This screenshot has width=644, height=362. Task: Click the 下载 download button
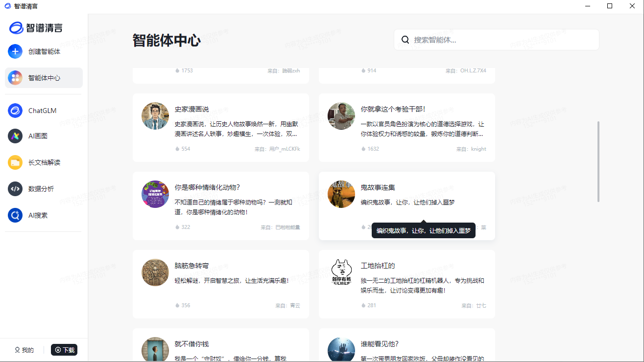64,350
